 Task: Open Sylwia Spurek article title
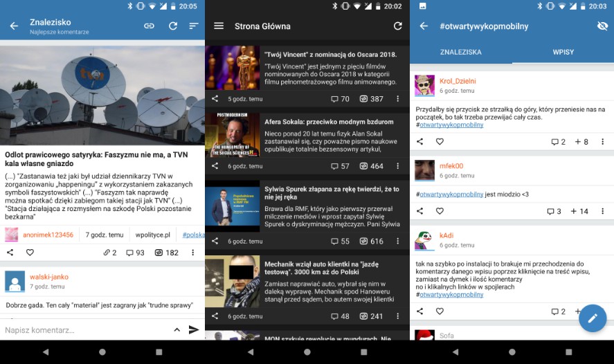(x=332, y=193)
